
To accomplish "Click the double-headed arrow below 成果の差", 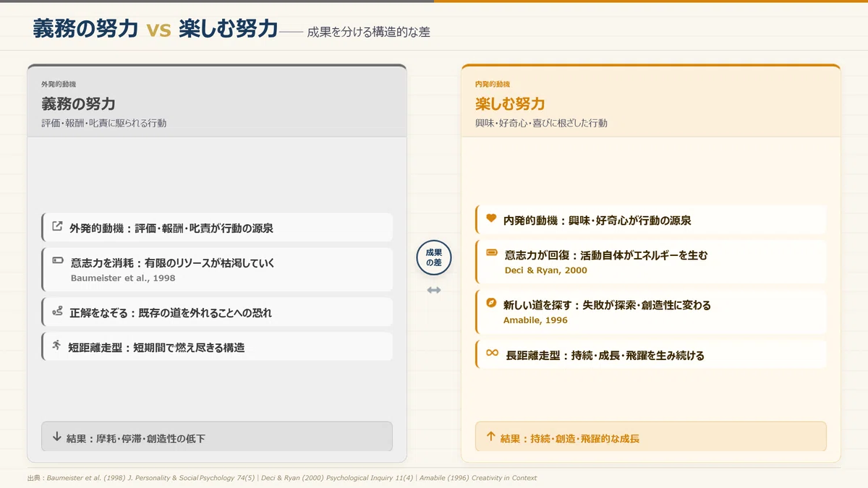I will (x=434, y=290).
